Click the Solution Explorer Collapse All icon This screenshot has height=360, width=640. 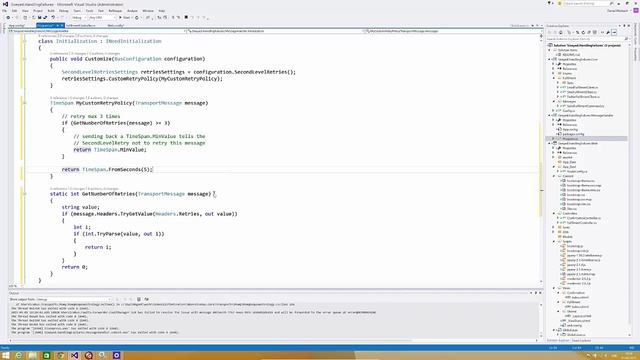click(589, 32)
